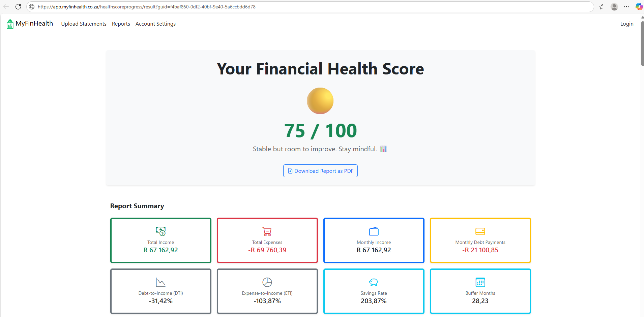
Task: Click the Debt-to-Income chart icon
Action: 160,282
